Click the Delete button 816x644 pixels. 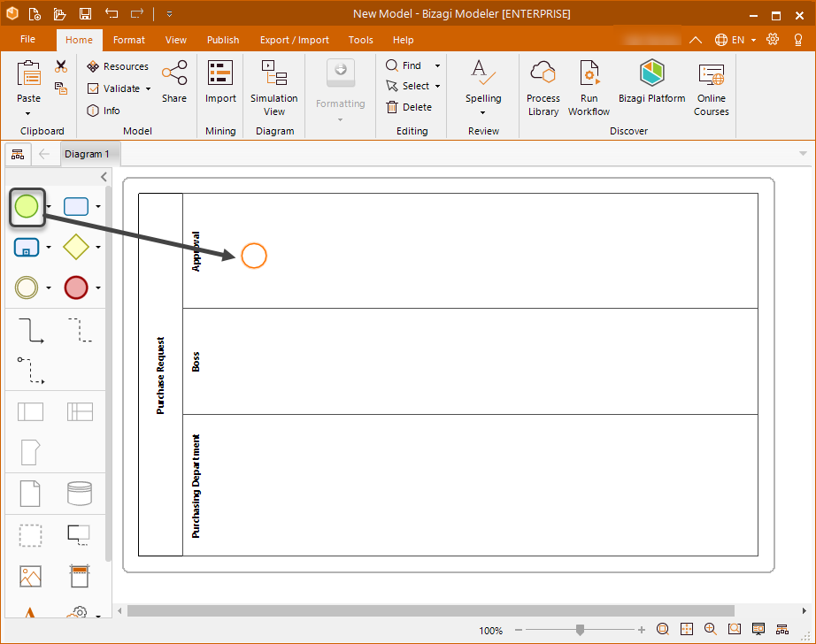point(409,107)
